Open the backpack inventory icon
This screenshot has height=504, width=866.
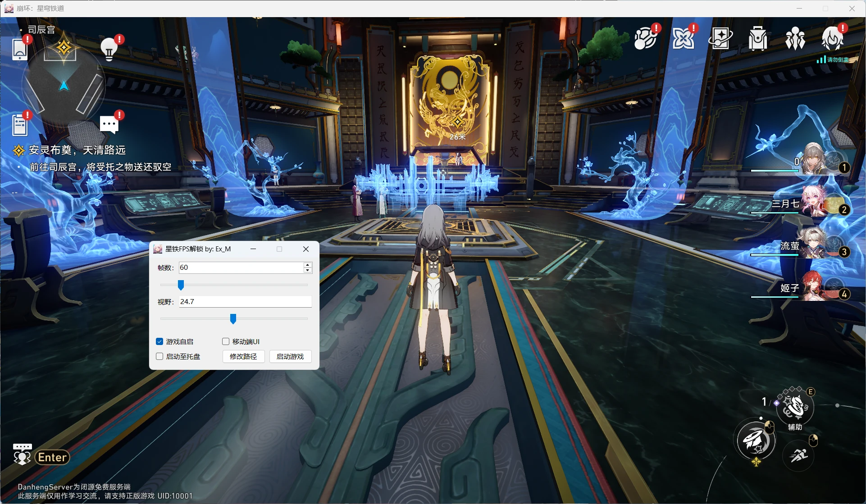coord(757,39)
